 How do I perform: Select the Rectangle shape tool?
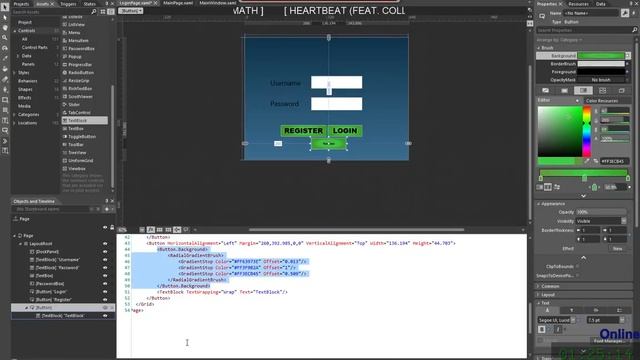pyautogui.click(x=5, y=100)
